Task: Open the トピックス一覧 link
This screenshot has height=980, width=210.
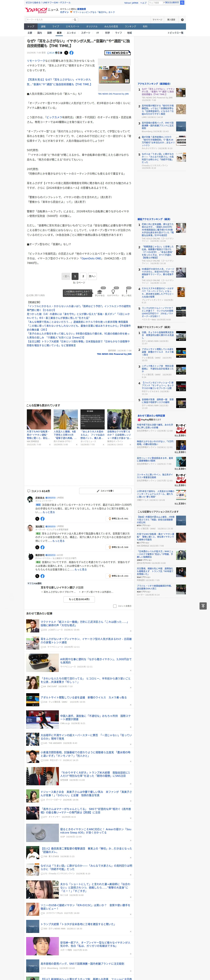Action: [x=175, y=33]
